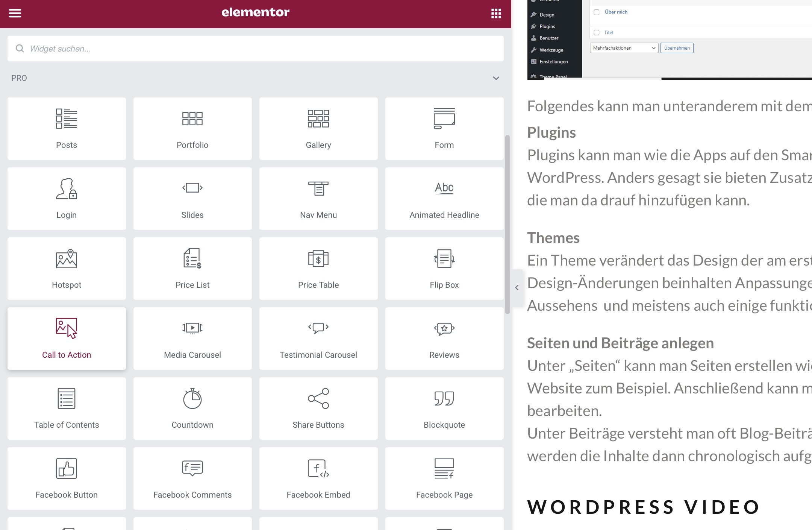This screenshot has height=530, width=812.
Task: Open Plugins in WordPress sidebar
Action: coord(547,26)
